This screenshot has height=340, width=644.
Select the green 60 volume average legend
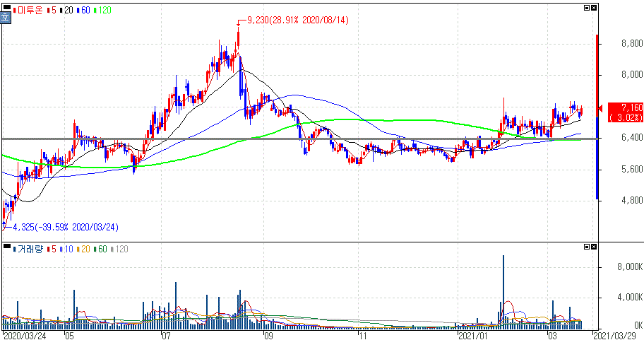tap(100, 249)
